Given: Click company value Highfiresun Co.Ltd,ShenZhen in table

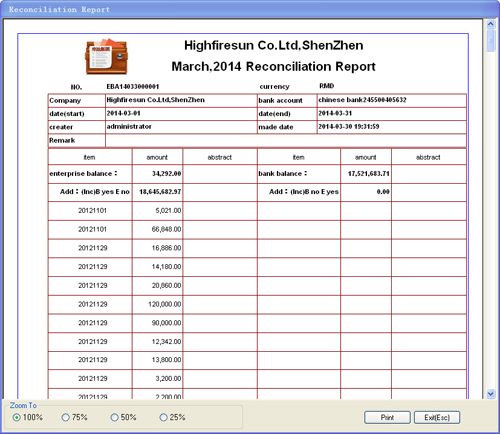Looking at the screenshot, I should pyautogui.click(x=156, y=100).
